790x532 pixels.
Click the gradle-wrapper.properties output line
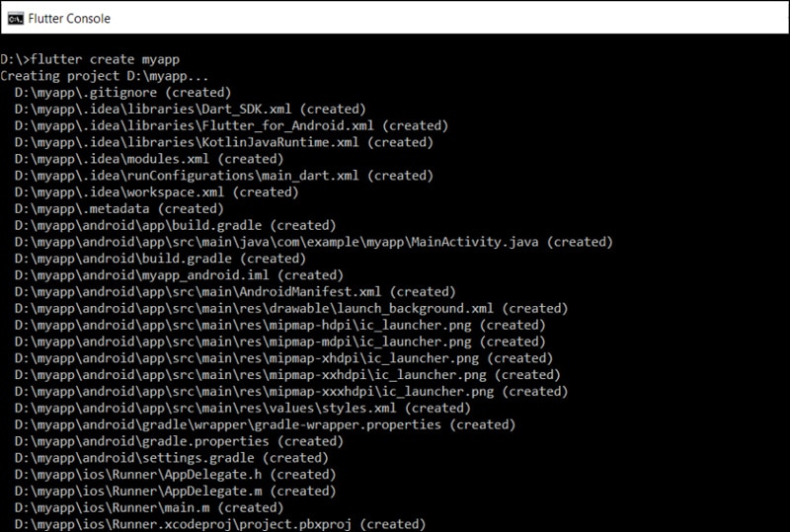[x=265, y=424]
